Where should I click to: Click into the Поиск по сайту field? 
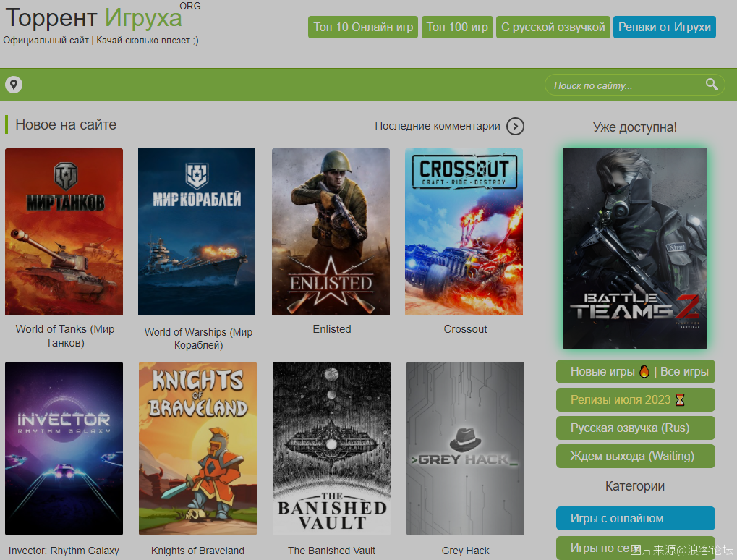pos(622,85)
